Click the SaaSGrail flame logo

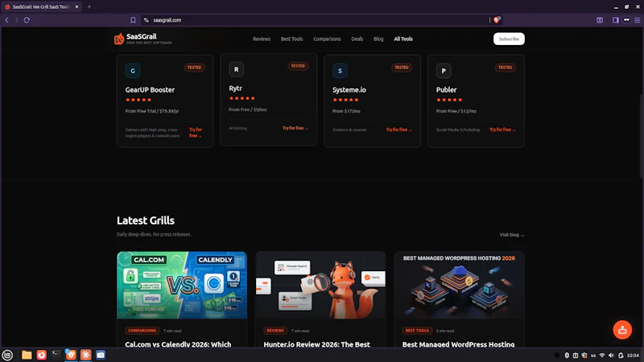point(119,39)
